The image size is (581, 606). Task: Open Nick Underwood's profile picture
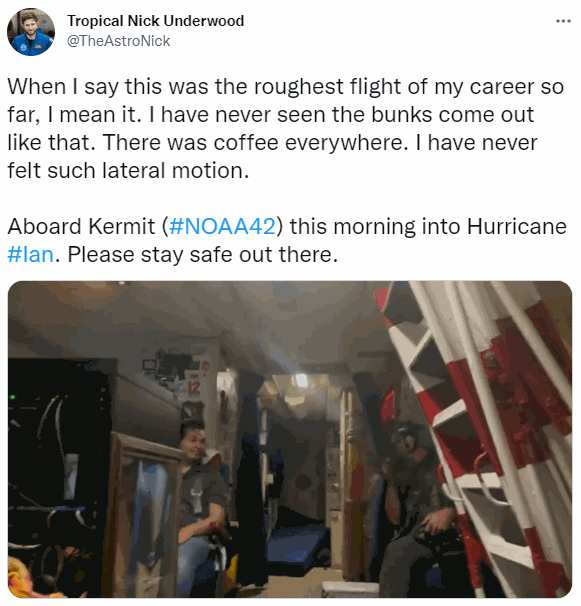coord(31,32)
